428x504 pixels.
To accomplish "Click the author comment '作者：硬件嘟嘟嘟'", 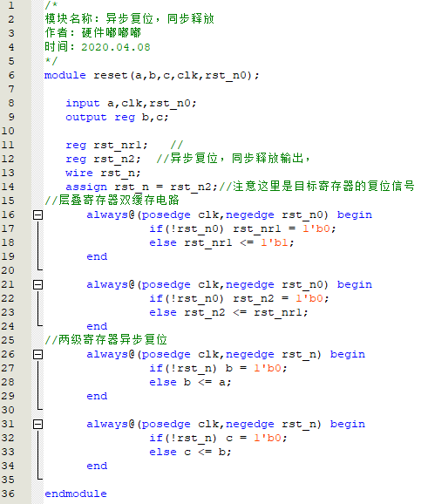I will pyautogui.click(x=93, y=33).
